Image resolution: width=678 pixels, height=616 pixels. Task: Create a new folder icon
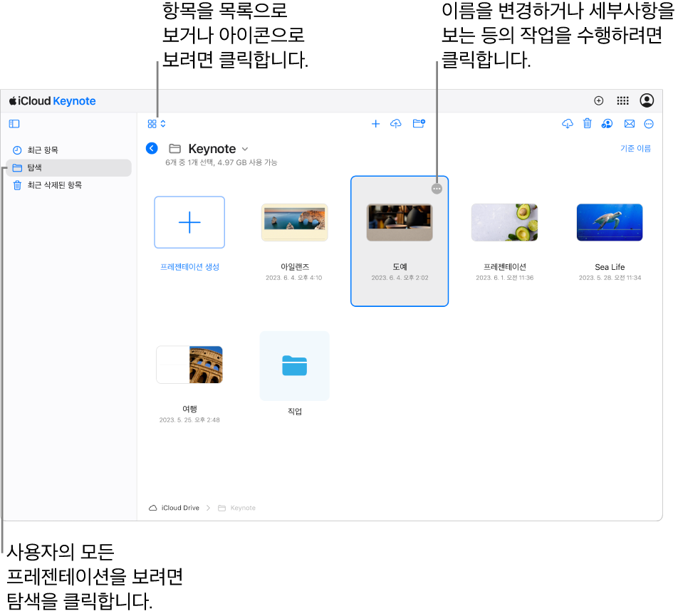(x=419, y=124)
